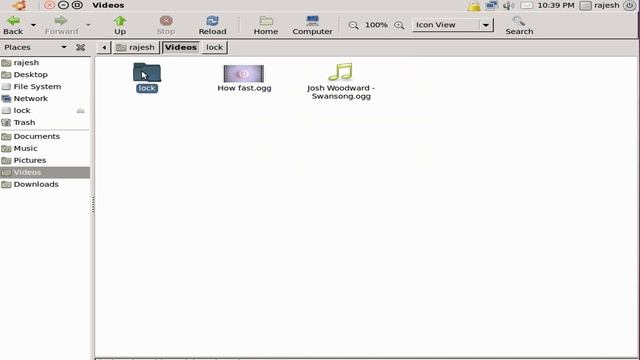Open the network indicator in tray
640x360 pixels.
(491, 5)
